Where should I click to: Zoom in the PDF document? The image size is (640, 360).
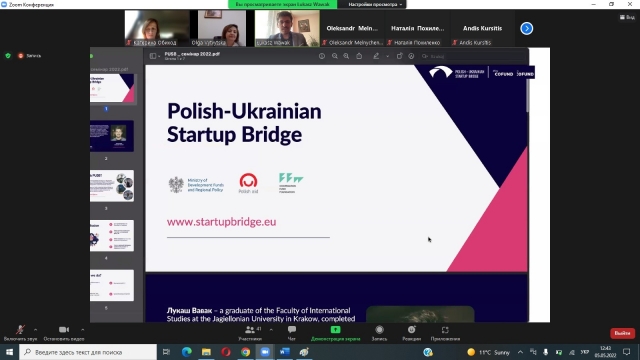coord(346,56)
